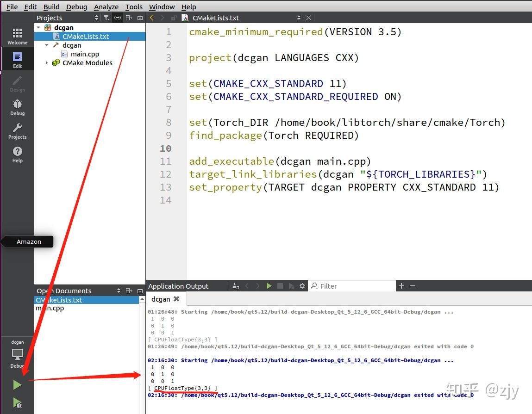Attach debugger from Application Output toolbar

click(x=291, y=286)
